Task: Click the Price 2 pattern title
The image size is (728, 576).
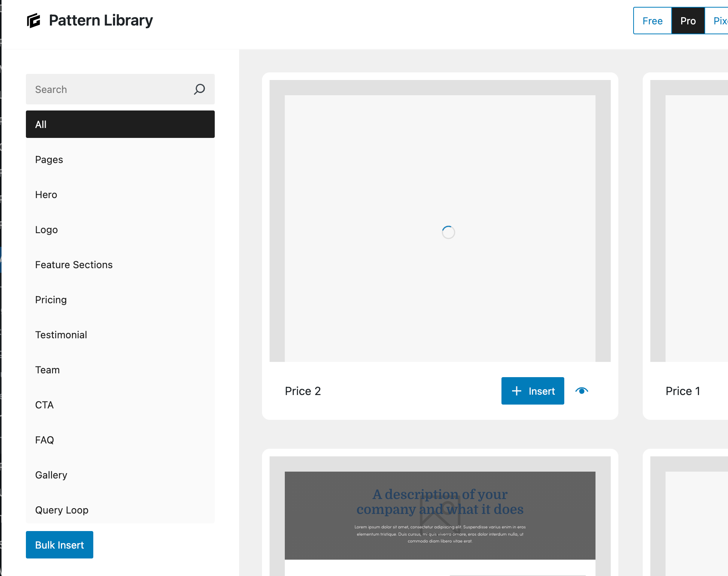Action: (303, 391)
